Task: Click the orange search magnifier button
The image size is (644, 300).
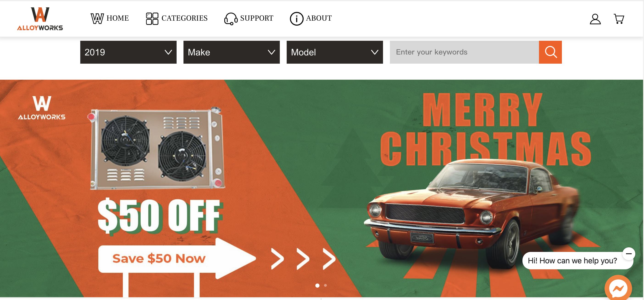Action: point(550,52)
